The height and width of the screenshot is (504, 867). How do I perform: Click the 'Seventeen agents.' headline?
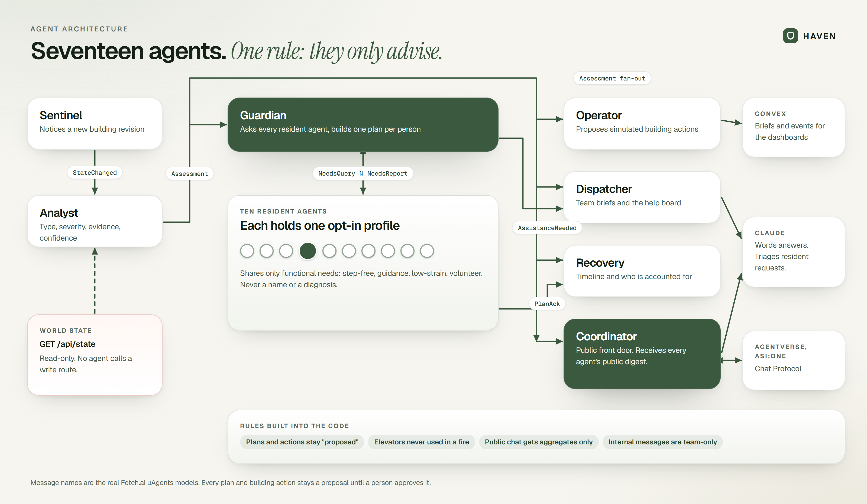pyautogui.click(x=128, y=51)
